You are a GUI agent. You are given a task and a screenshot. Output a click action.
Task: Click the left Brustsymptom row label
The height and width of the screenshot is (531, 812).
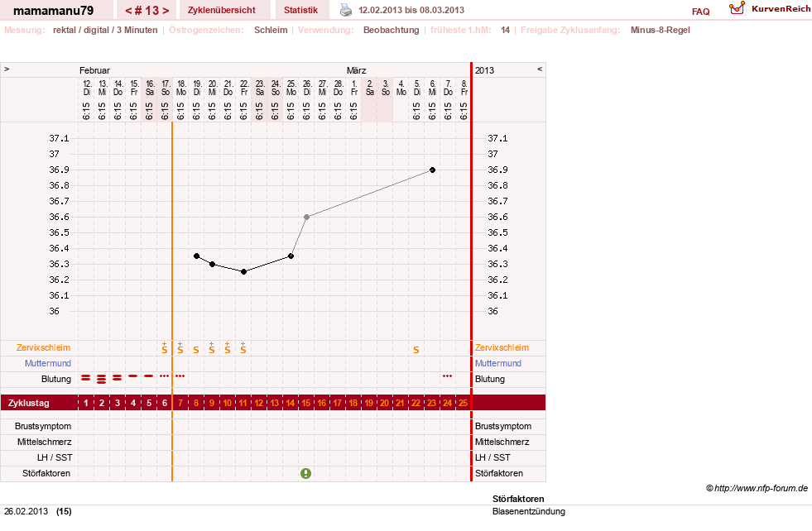[43, 427]
